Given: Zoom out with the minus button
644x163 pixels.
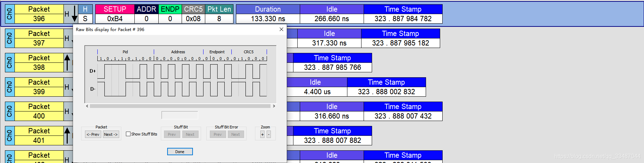Looking at the screenshot, I should tap(269, 134).
